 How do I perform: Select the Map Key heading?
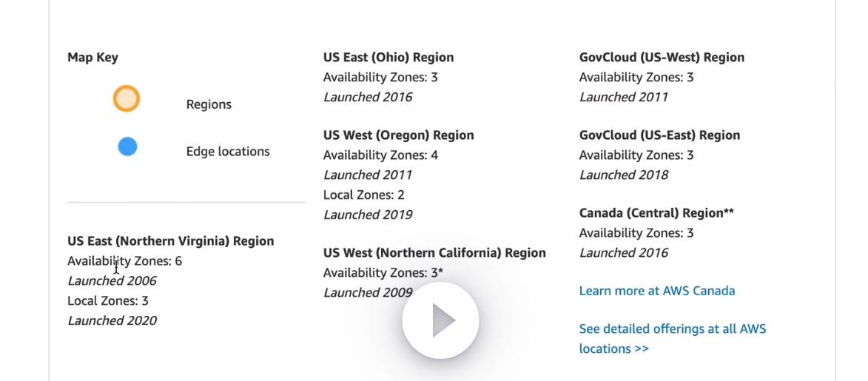coord(92,58)
